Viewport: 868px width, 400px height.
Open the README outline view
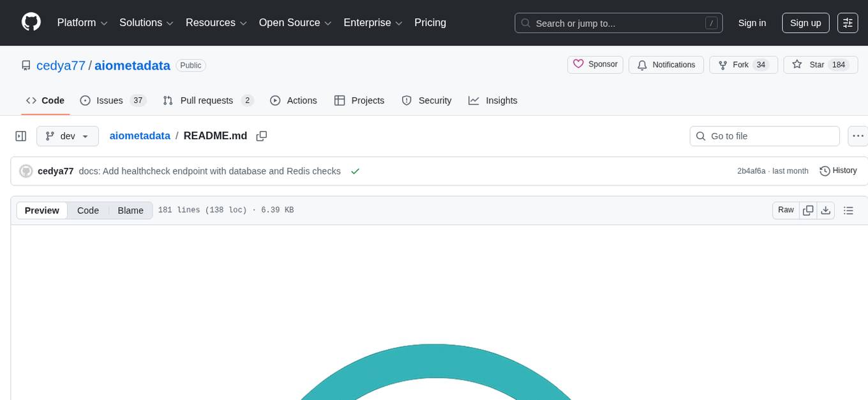(x=849, y=210)
